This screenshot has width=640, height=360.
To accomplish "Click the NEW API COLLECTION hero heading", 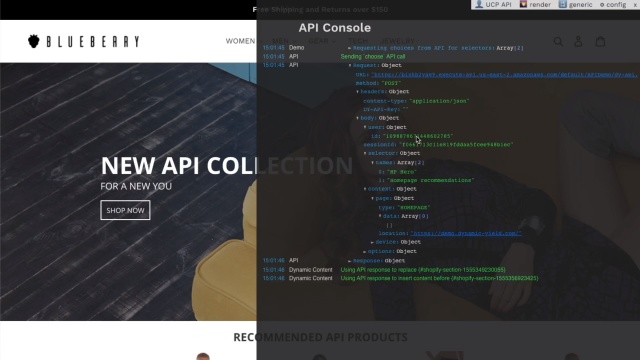I will [x=227, y=166].
